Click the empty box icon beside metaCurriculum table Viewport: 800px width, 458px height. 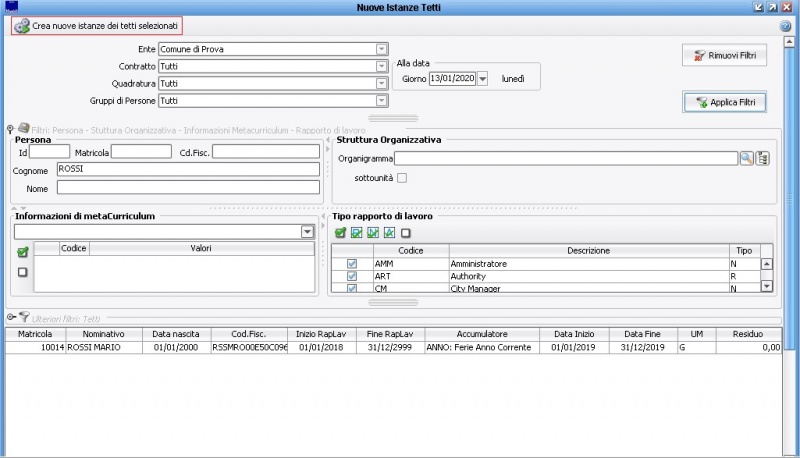coord(22,271)
